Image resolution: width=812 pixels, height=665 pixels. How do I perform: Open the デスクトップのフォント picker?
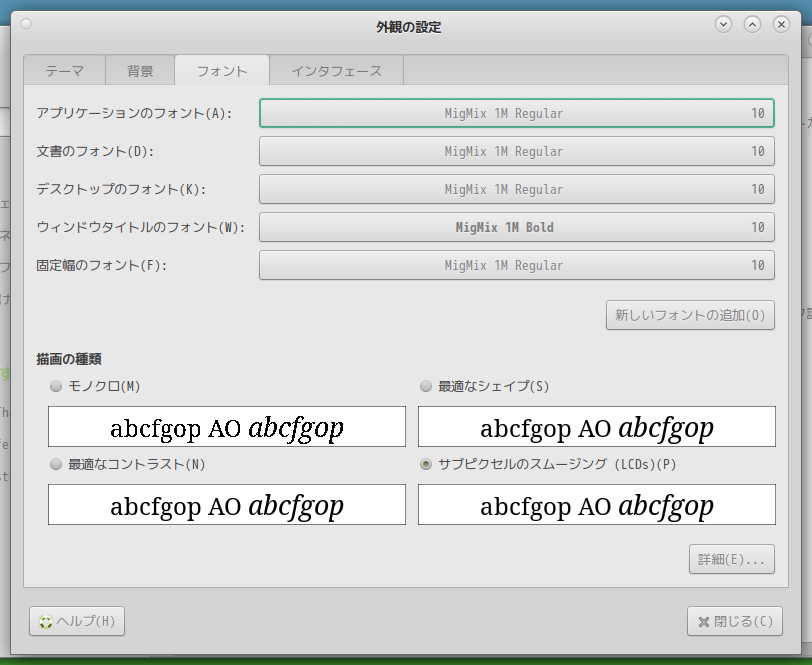pyautogui.click(x=517, y=189)
